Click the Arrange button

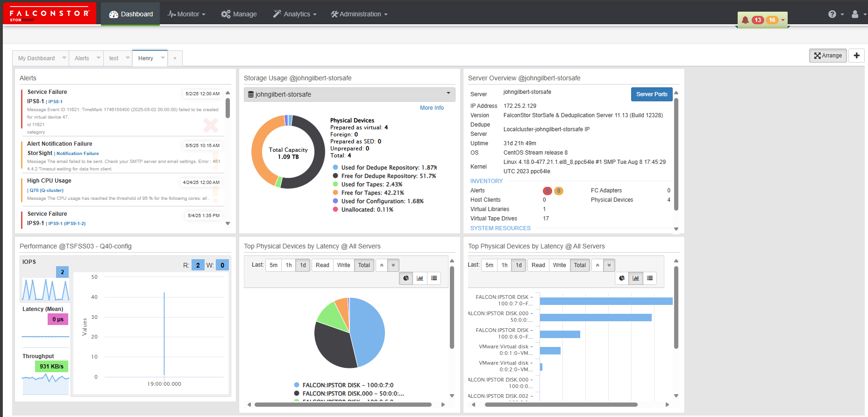click(x=828, y=56)
